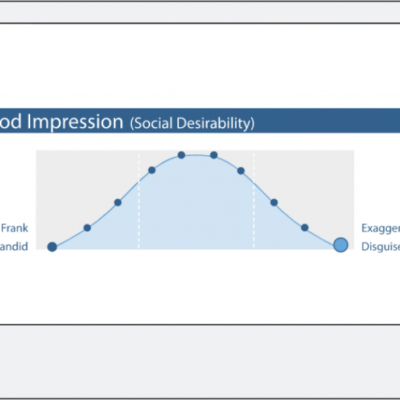Click the Frank label
This screenshot has width=400, height=400.
[15, 228]
